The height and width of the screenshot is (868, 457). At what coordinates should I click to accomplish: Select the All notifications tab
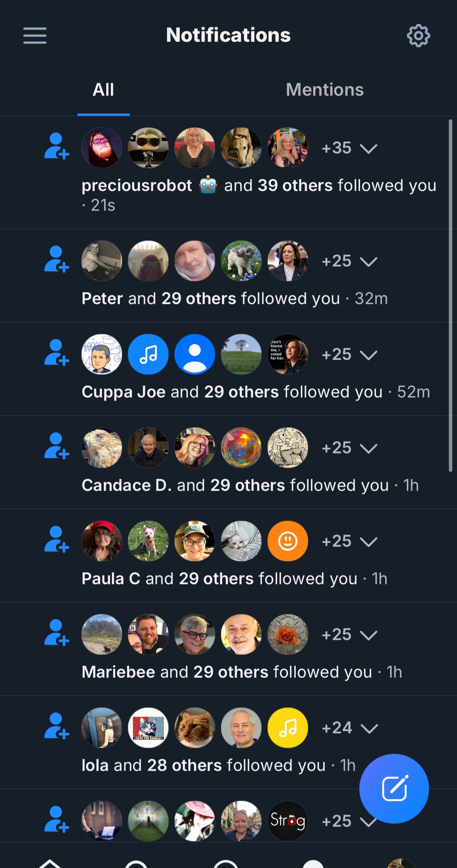pos(103,90)
